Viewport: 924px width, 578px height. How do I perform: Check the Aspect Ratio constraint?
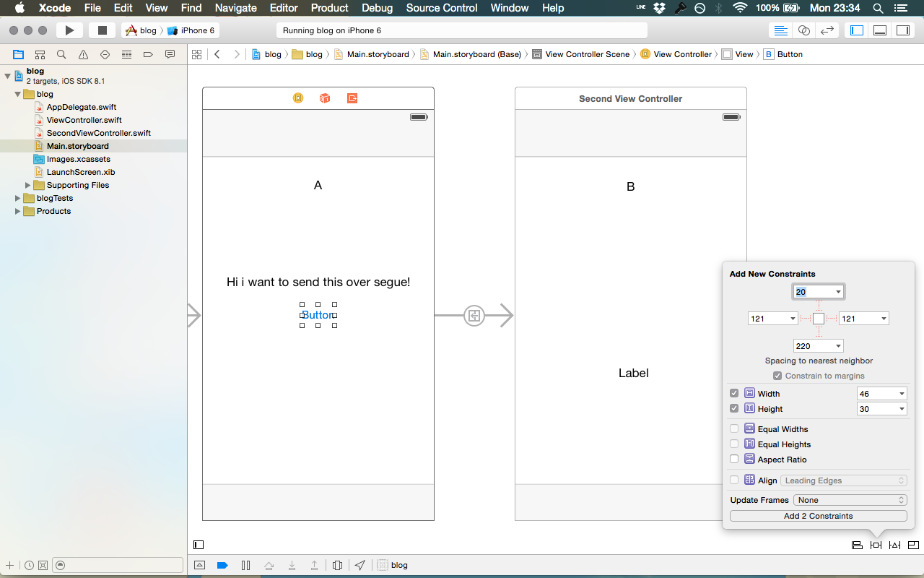[734, 459]
